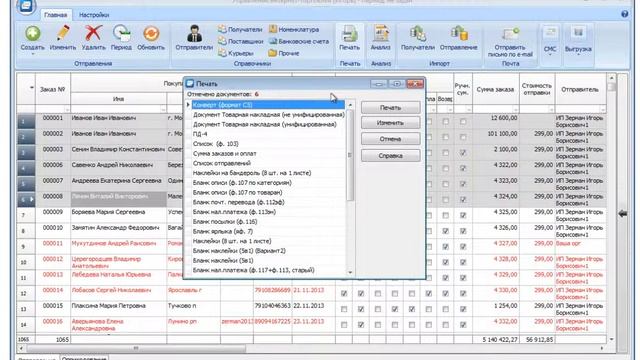Expand the Выгрузка dropdown arrow
The width and height of the screenshot is (640, 360).
click(578, 55)
